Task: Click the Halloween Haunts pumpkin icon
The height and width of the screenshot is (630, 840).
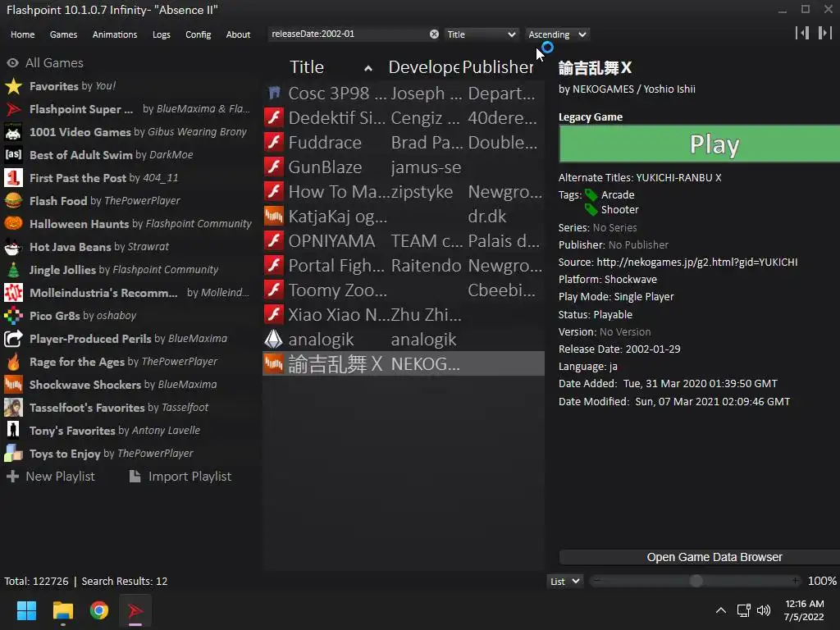Action: point(13,224)
